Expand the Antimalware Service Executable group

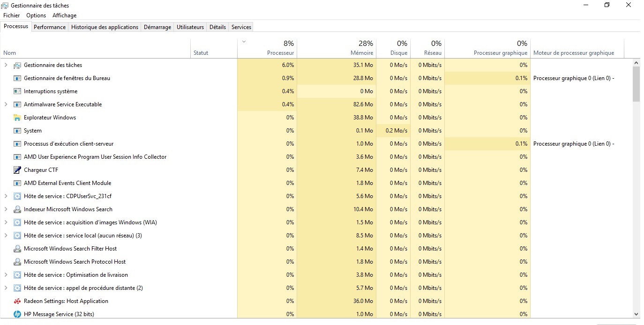(x=6, y=104)
